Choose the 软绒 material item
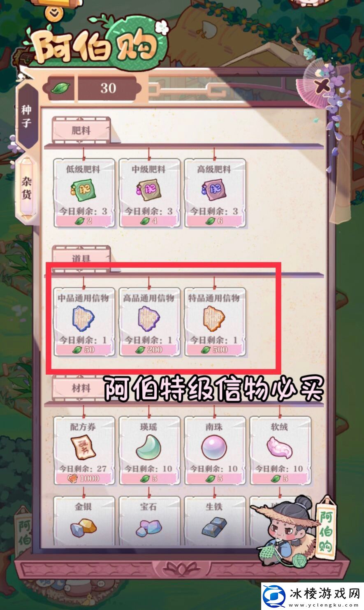 click(x=280, y=450)
